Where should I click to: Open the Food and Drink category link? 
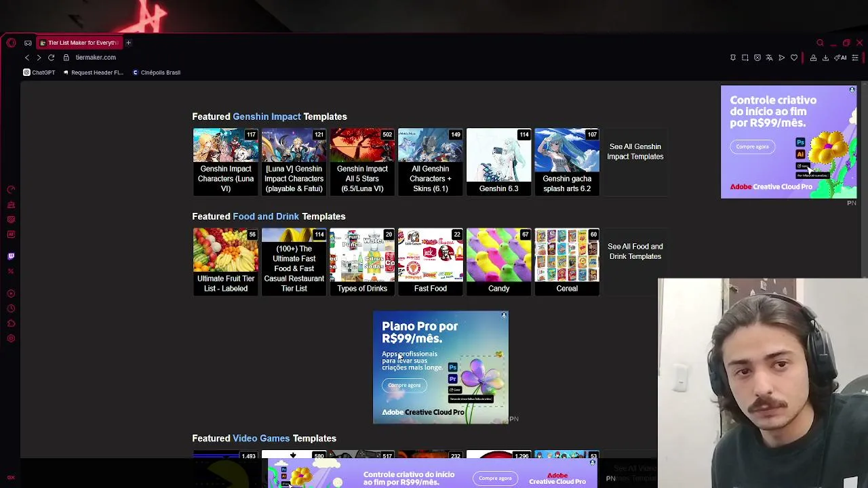click(x=266, y=216)
